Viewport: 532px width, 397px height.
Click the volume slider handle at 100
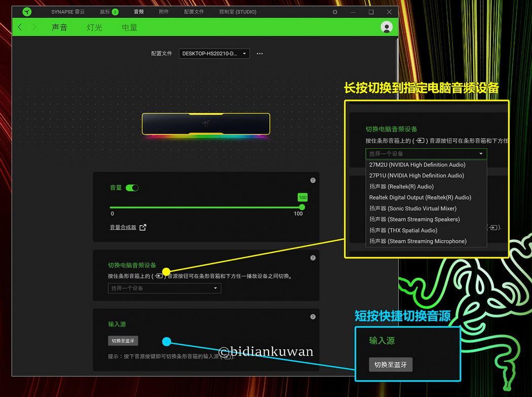coord(302,207)
